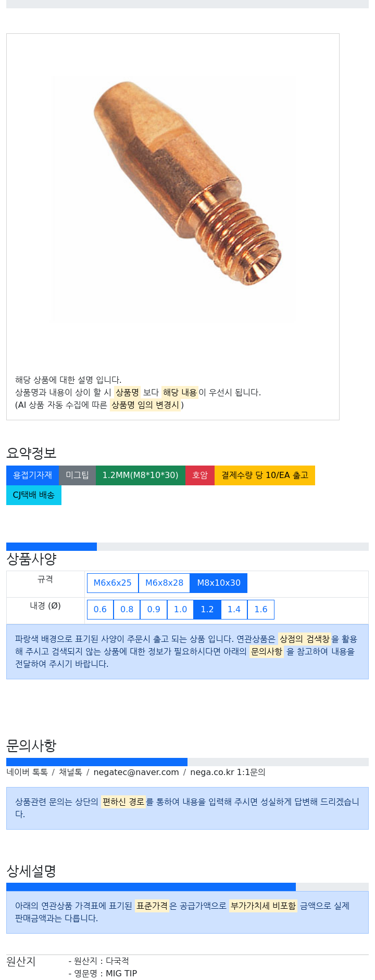Screen dimensions: 375x980
Task: Click the gray 미그팁 tag
Action: coord(77,475)
